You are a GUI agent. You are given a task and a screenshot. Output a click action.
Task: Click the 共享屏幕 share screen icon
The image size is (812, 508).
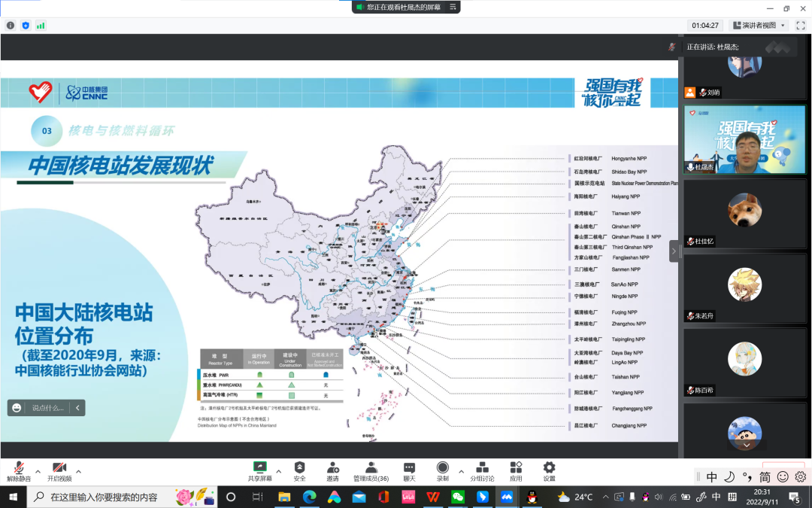[x=260, y=470]
